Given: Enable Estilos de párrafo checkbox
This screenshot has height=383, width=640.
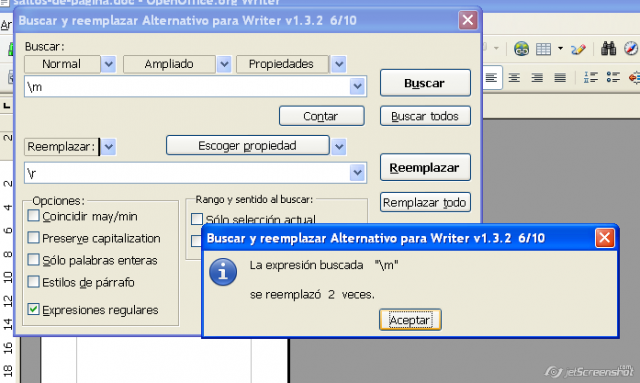Looking at the screenshot, I should [x=33, y=282].
